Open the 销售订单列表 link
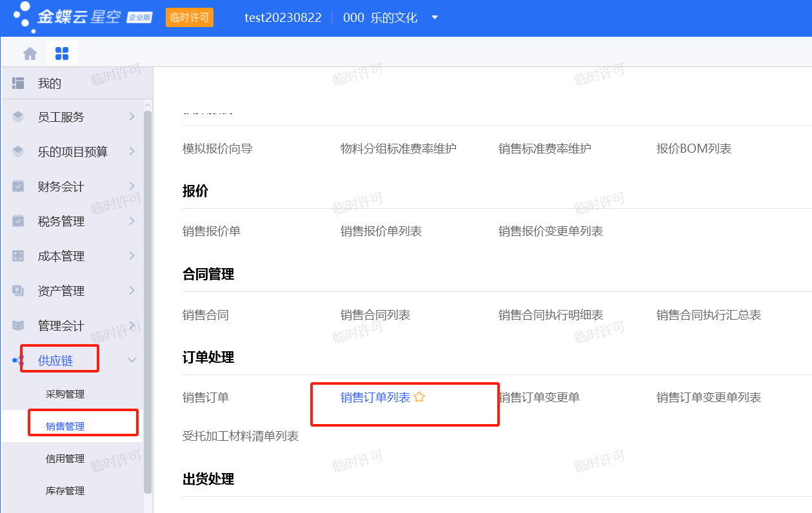 point(375,398)
